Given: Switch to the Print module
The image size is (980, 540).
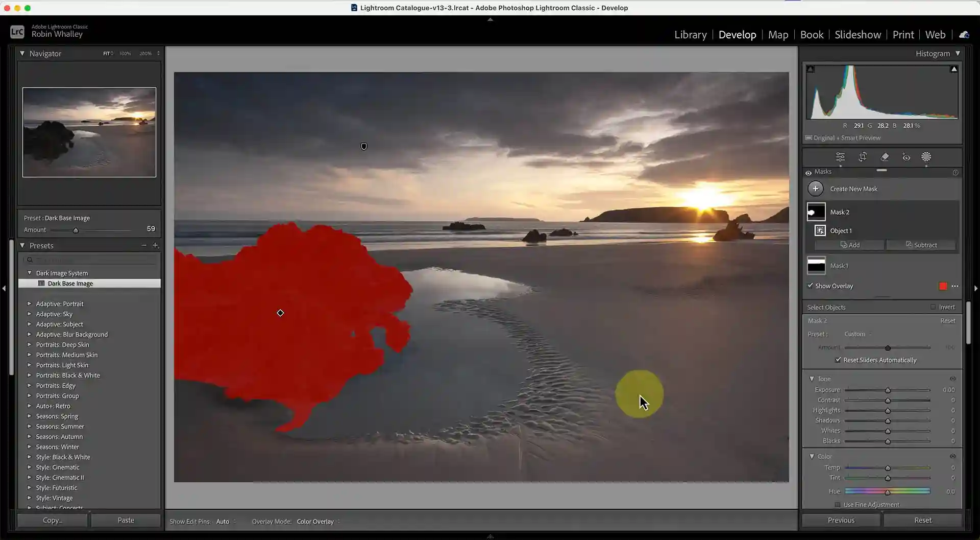Looking at the screenshot, I should point(903,35).
